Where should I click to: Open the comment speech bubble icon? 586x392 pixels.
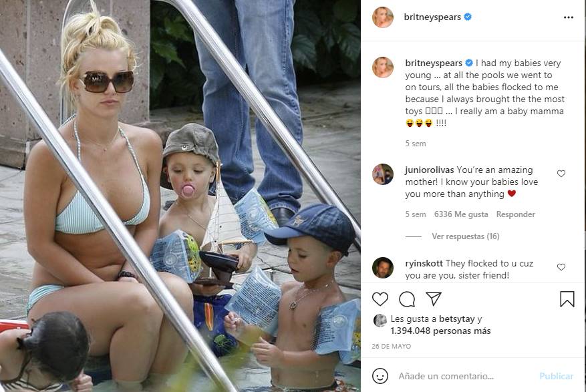407,299
